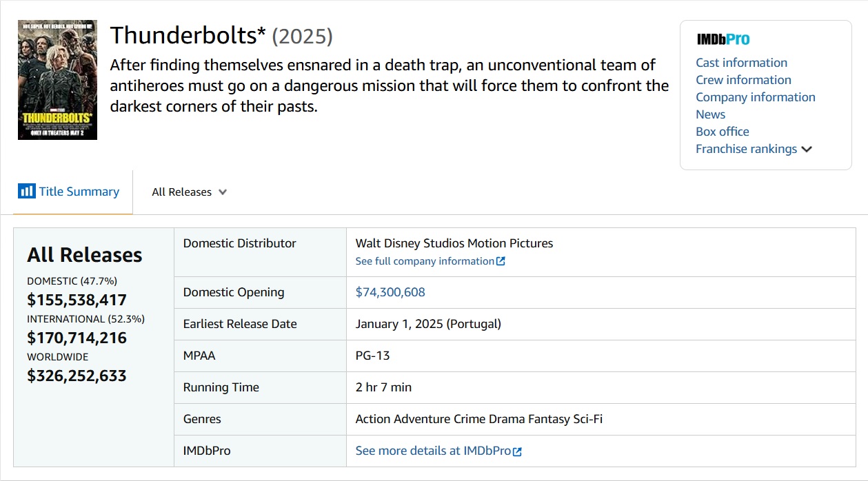Click the genres list value
Image resolution: width=868 pixels, height=481 pixels.
tap(478, 419)
